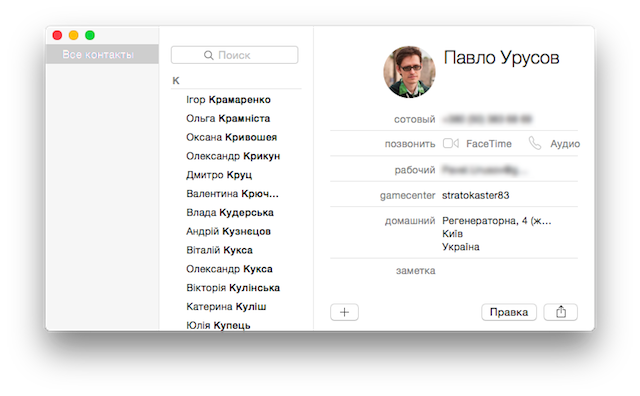The height and width of the screenshot is (396, 640).
Task: Click the blurred mobile phone number
Action: (487, 119)
